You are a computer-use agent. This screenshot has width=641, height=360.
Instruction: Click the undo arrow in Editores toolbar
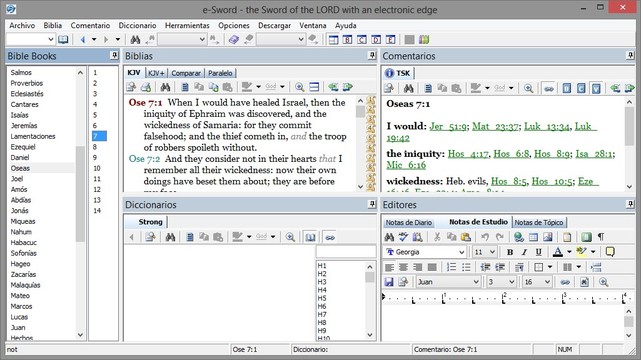(485, 237)
